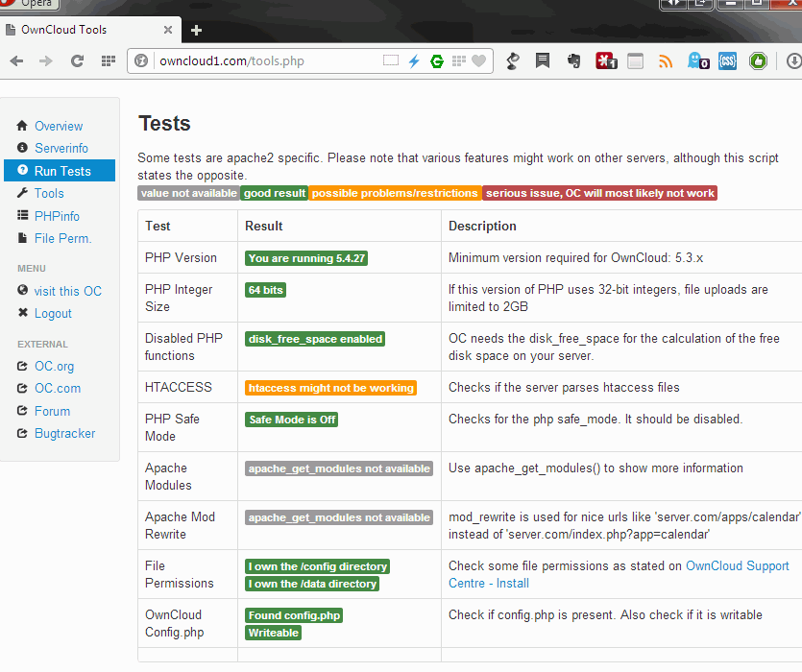The width and height of the screenshot is (802, 672).
Task: Click the blue ghost extension icon
Action: pyautogui.click(x=697, y=61)
